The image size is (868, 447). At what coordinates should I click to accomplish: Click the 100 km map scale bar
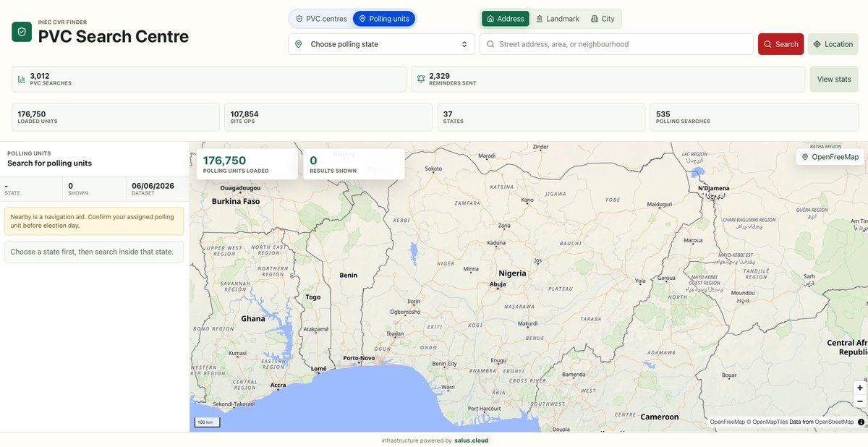point(207,422)
